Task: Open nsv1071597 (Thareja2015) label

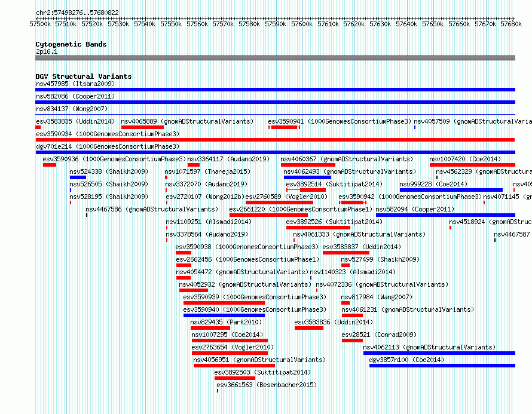Action: point(207,171)
